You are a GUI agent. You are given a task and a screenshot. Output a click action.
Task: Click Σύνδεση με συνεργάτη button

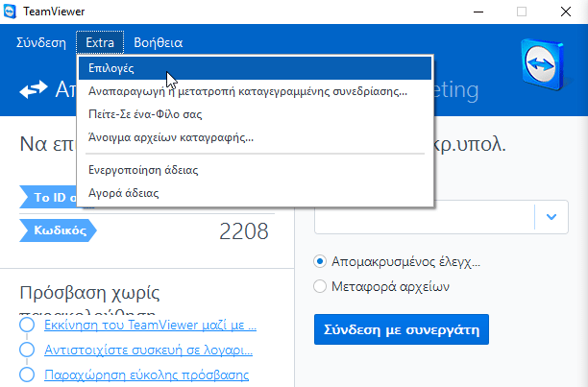tap(402, 329)
